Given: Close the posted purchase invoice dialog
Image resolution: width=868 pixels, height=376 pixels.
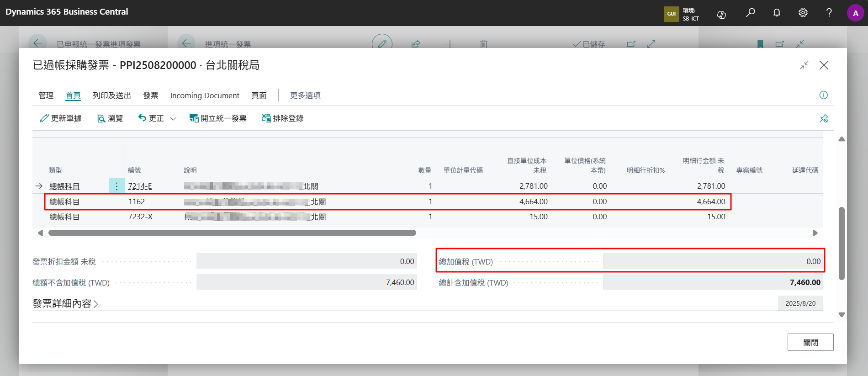Looking at the screenshot, I should click(x=824, y=65).
